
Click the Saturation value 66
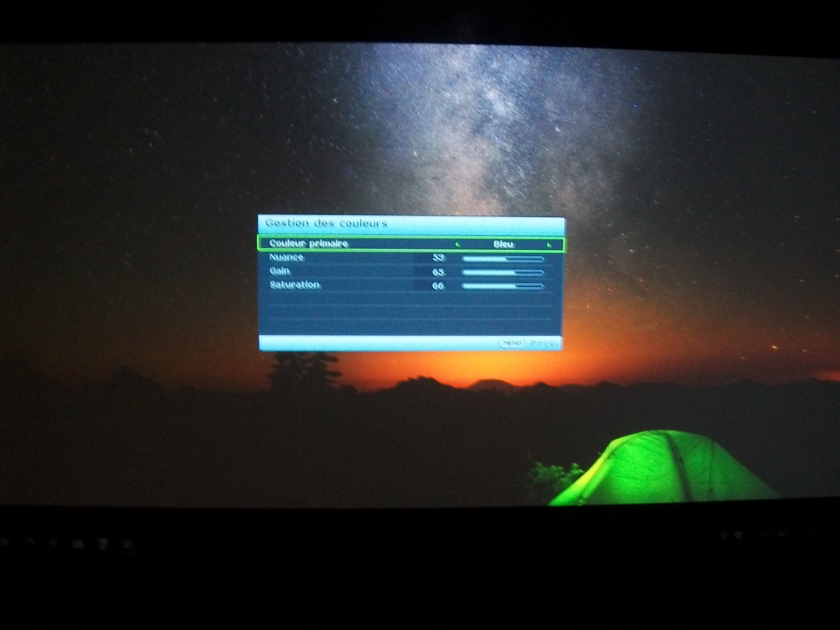[x=438, y=285]
